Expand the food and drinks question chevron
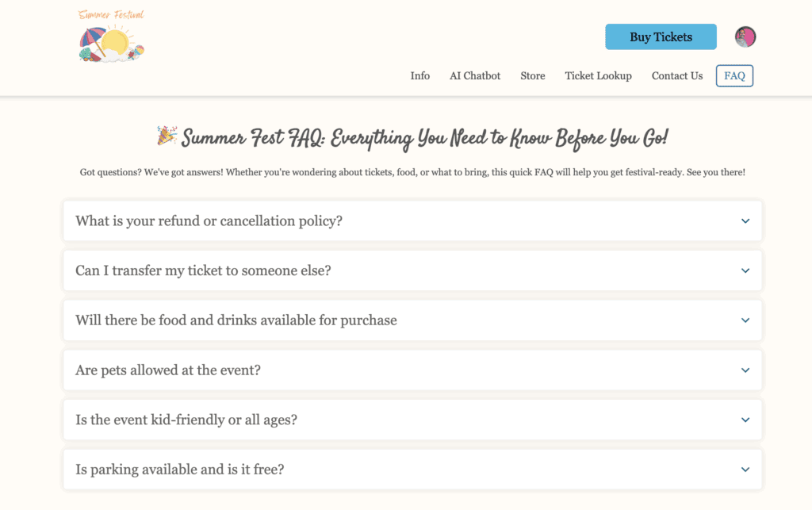This screenshot has width=812, height=510. pyautogui.click(x=745, y=320)
